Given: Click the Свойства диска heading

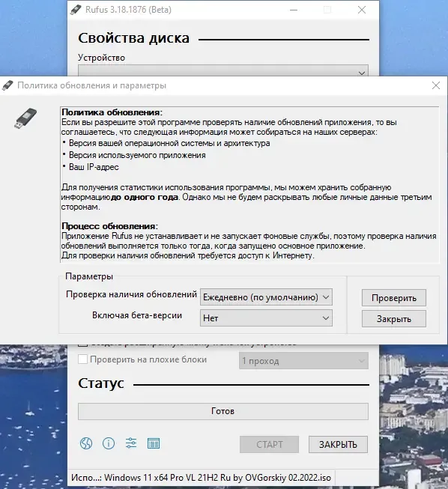Looking at the screenshot, I should click(133, 38).
